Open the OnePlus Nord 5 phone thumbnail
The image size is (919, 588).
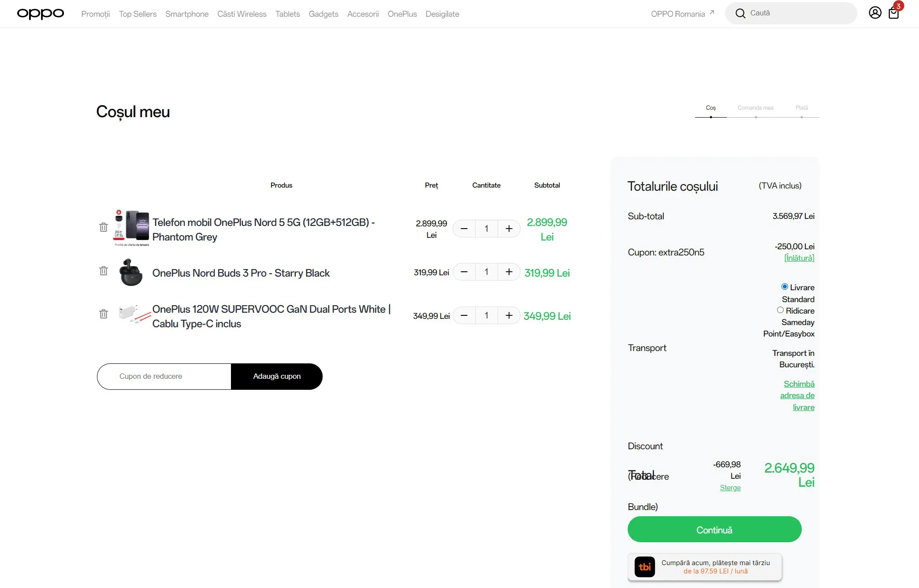coord(131,228)
